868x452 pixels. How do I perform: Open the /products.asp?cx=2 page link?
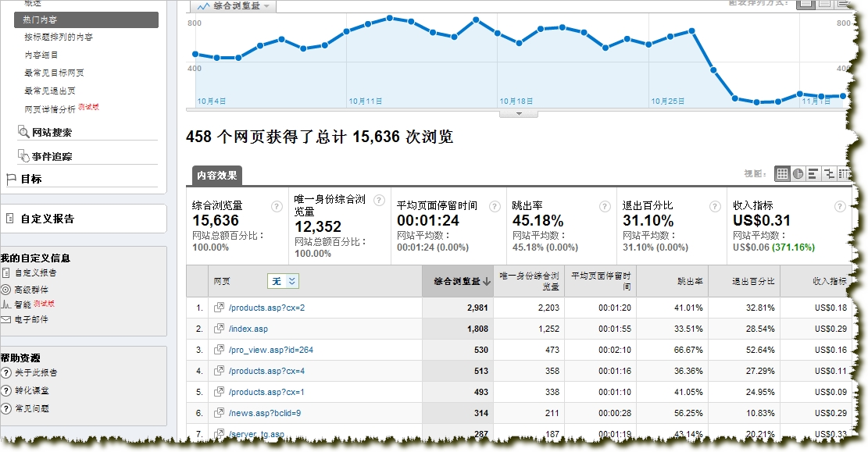click(x=266, y=308)
